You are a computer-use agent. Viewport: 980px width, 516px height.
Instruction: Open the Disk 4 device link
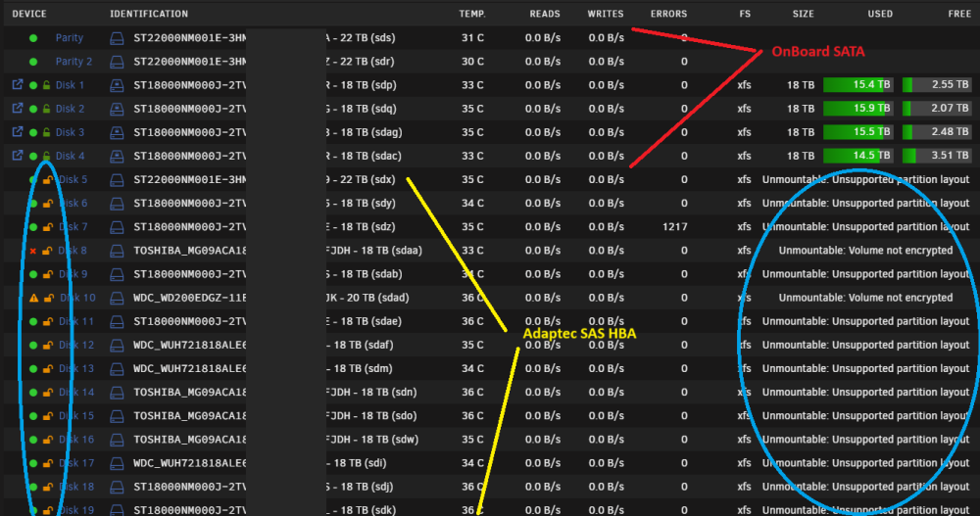click(x=70, y=156)
